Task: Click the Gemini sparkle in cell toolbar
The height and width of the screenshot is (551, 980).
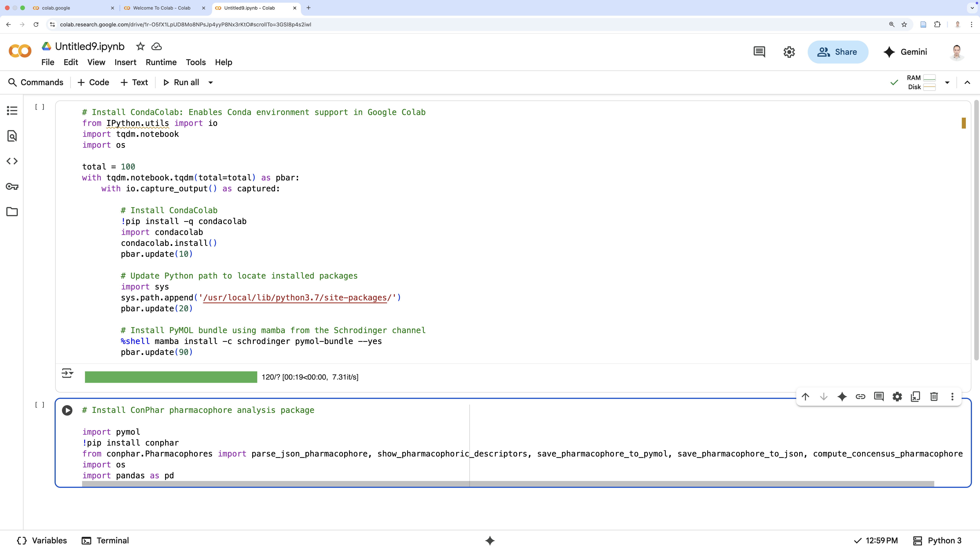Action: click(842, 397)
